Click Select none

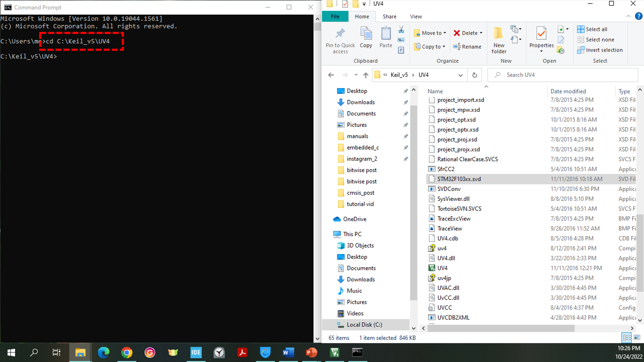(595, 39)
